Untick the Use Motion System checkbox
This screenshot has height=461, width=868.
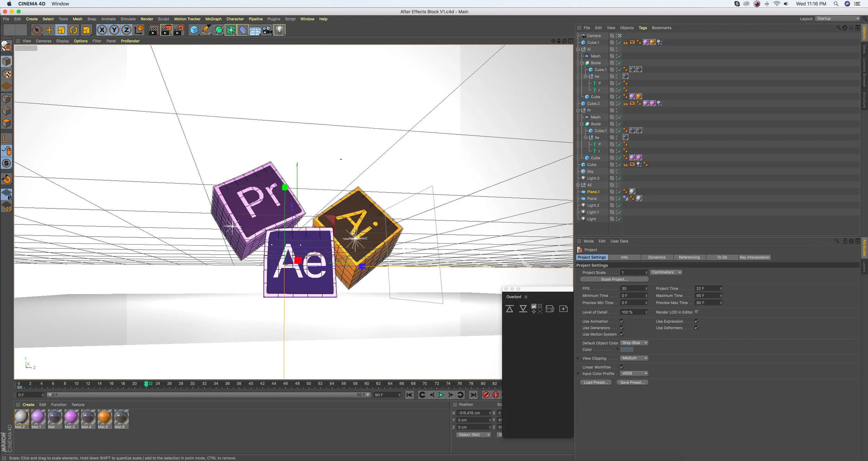coord(622,334)
